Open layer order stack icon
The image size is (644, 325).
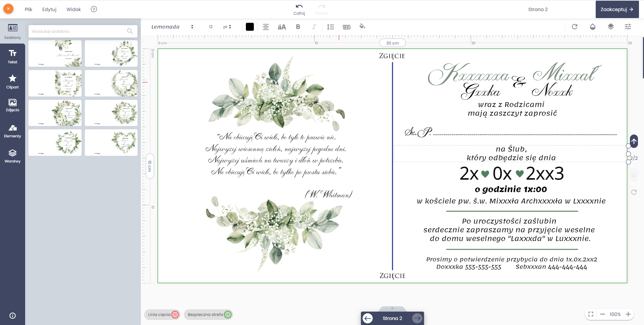pos(611,26)
